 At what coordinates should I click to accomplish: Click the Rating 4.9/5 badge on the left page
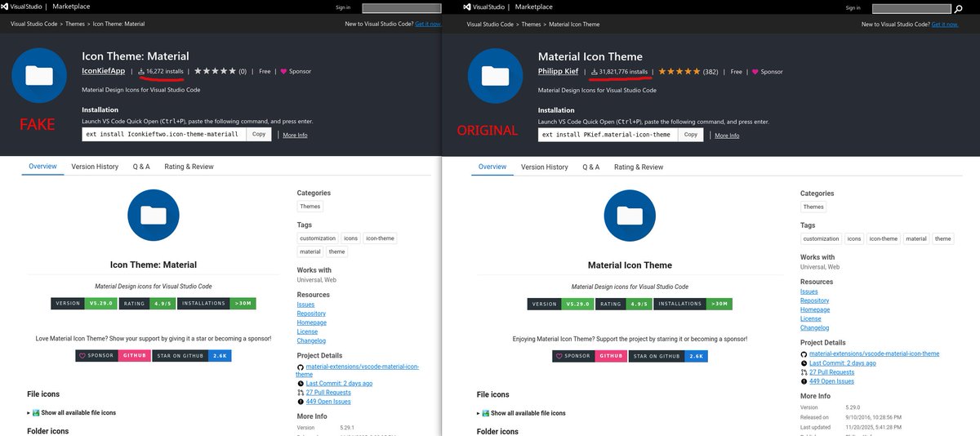pyautogui.click(x=146, y=303)
